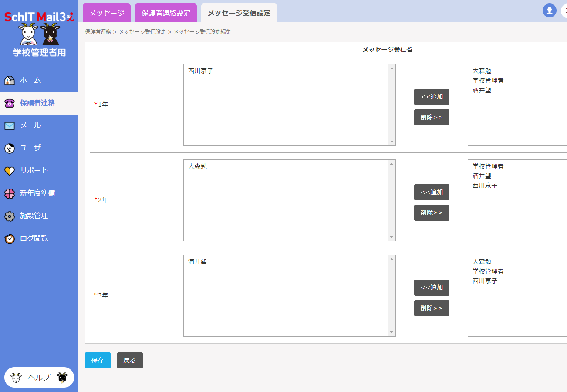This screenshot has width=567, height=392.
Task: Open the 保護者連絡設定 tab
Action: [166, 13]
